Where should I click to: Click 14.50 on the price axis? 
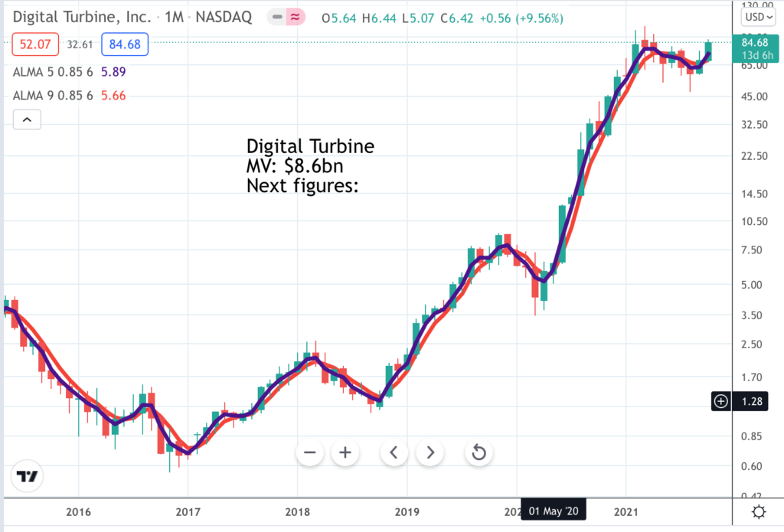point(754,194)
